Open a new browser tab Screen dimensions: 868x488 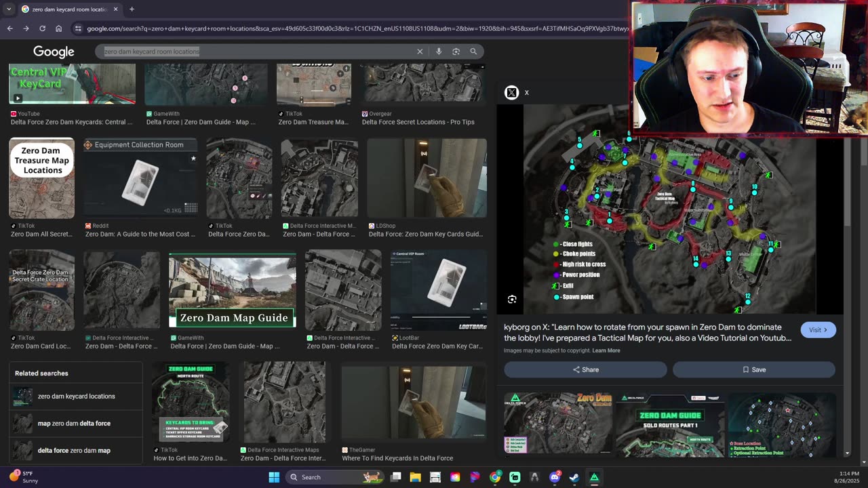(132, 9)
